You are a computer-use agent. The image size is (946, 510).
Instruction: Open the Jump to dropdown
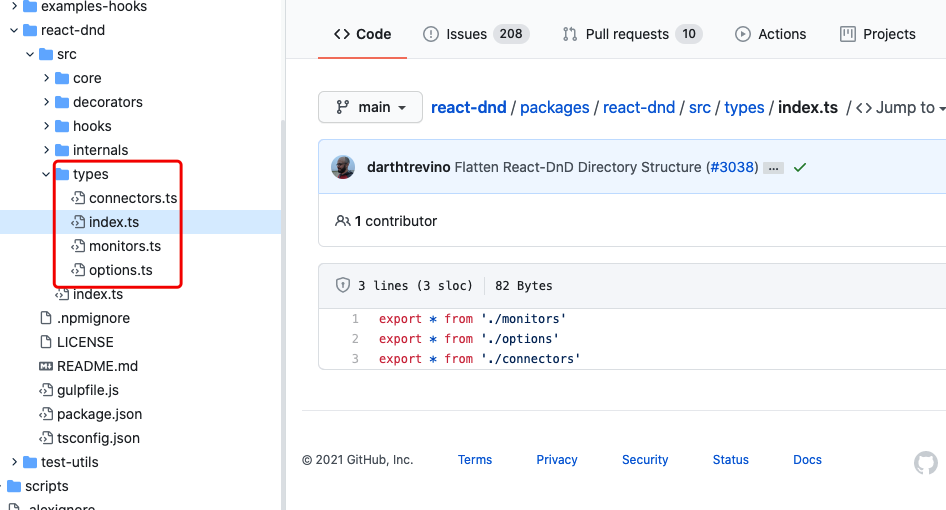click(901, 107)
